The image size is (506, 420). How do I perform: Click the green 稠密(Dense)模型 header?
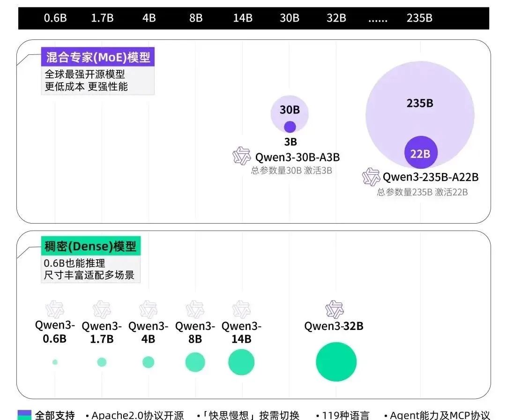coord(91,246)
